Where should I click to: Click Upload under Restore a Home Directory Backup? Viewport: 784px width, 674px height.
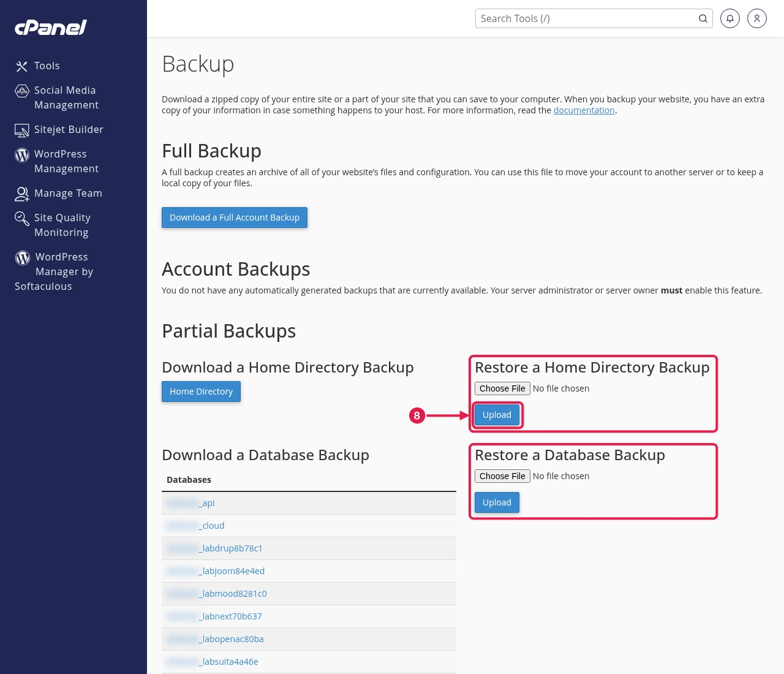pos(497,415)
